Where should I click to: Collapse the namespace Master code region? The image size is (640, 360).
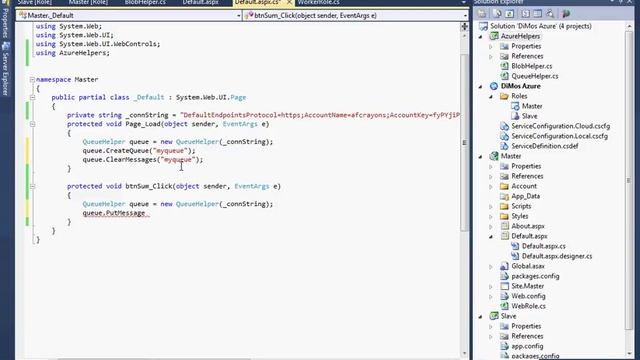pyautogui.click(x=32, y=80)
